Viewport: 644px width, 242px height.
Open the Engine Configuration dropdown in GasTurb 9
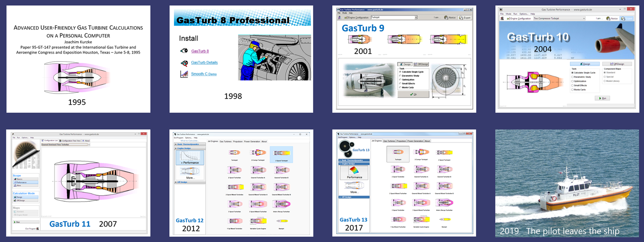[x=394, y=18]
